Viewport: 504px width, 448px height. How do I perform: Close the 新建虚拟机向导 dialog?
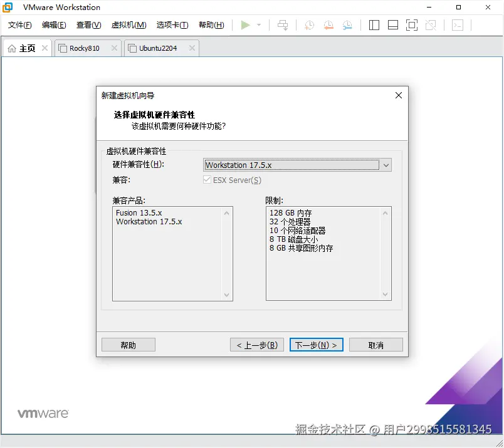(399, 95)
